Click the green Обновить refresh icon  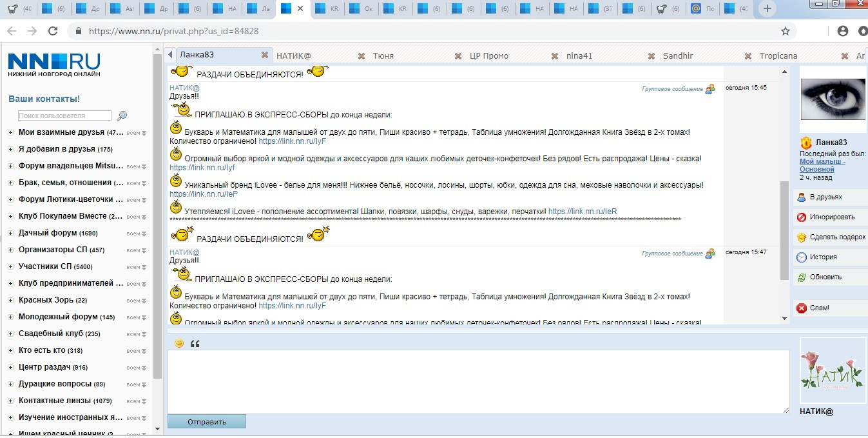pyautogui.click(x=802, y=277)
